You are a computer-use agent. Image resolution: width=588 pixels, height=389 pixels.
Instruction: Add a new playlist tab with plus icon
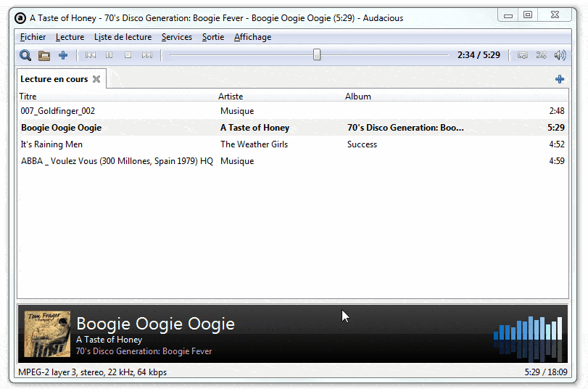[x=560, y=79]
